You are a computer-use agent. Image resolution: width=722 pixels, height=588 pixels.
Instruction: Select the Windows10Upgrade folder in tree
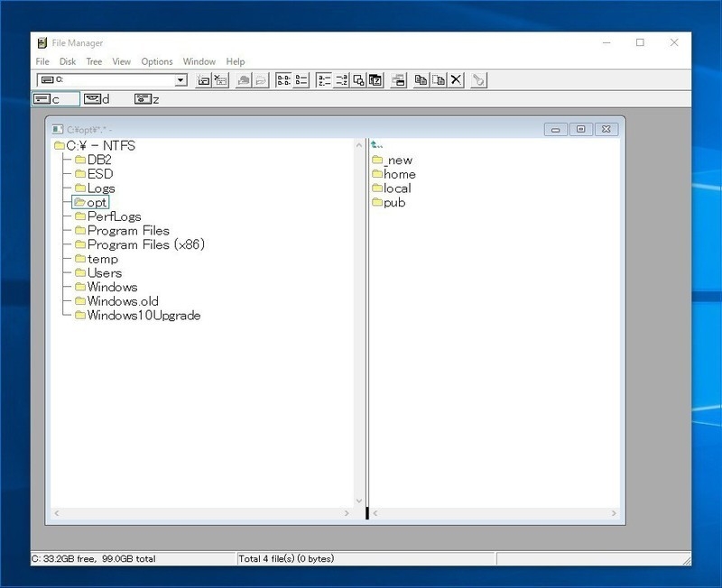point(138,316)
